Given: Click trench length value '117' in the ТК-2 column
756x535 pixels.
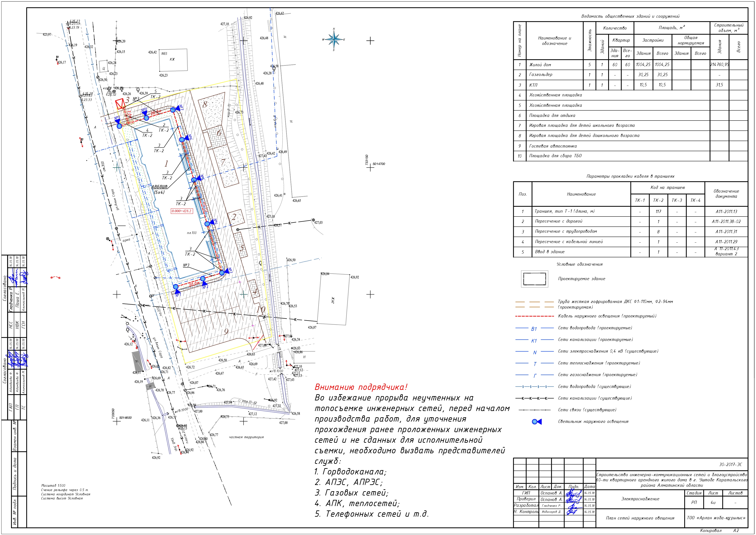Looking at the screenshot, I should pos(658,212).
